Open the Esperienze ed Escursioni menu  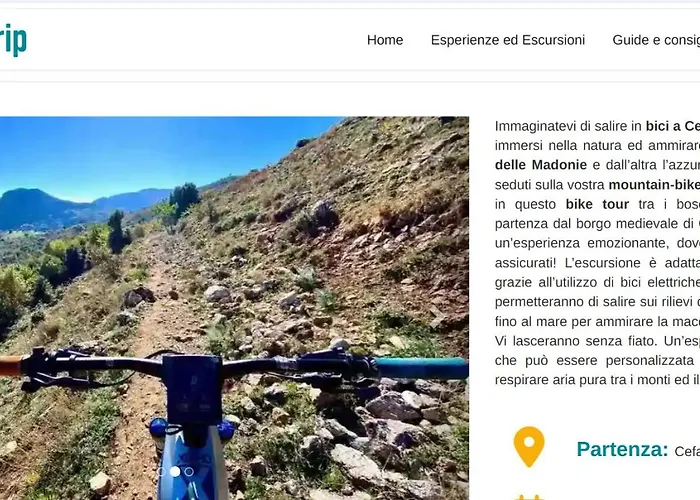tap(508, 40)
